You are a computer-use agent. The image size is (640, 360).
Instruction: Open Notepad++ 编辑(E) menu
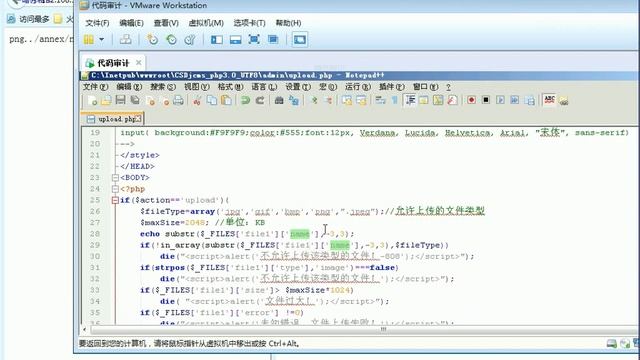tap(129, 87)
